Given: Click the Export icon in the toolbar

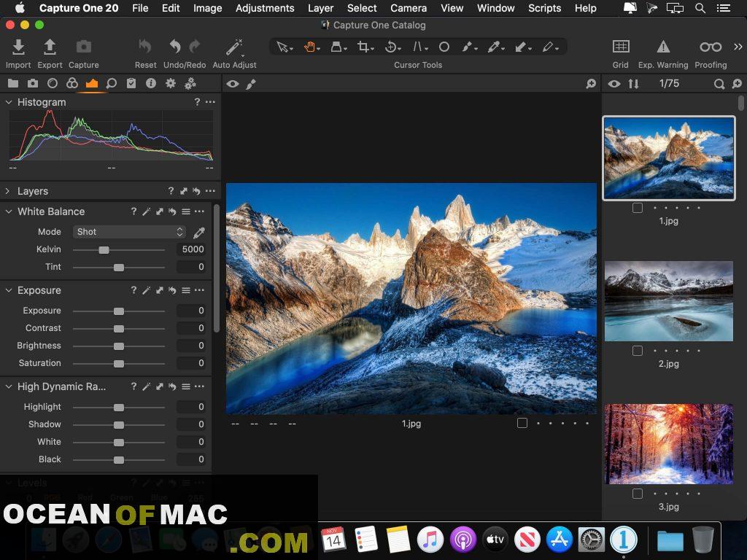Looking at the screenshot, I should [50, 47].
